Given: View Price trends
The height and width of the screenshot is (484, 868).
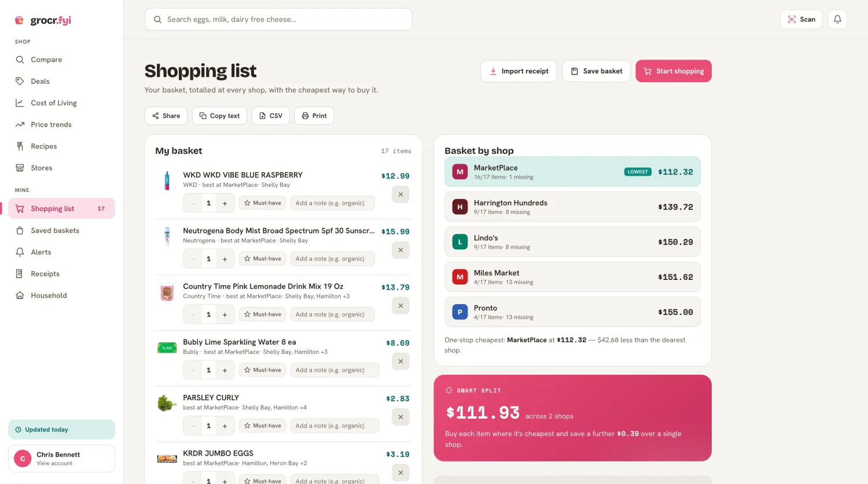Looking at the screenshot, I should [61, 125].
